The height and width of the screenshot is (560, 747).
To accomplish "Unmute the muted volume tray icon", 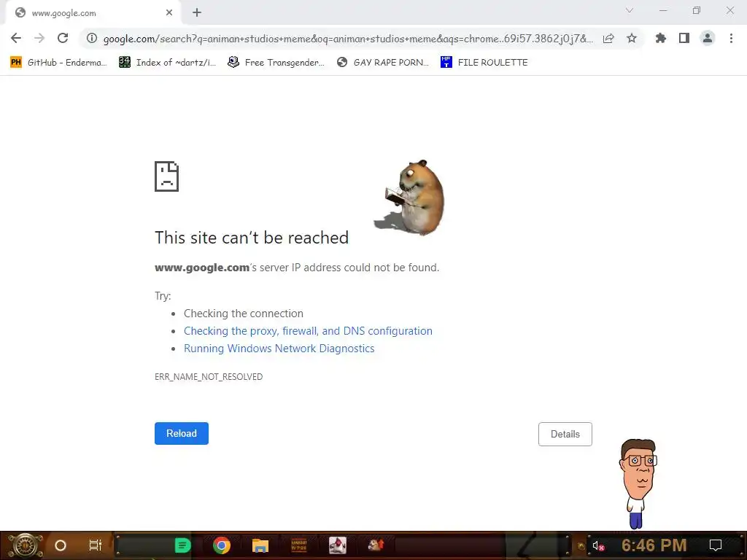I will [x=597, y=545].
